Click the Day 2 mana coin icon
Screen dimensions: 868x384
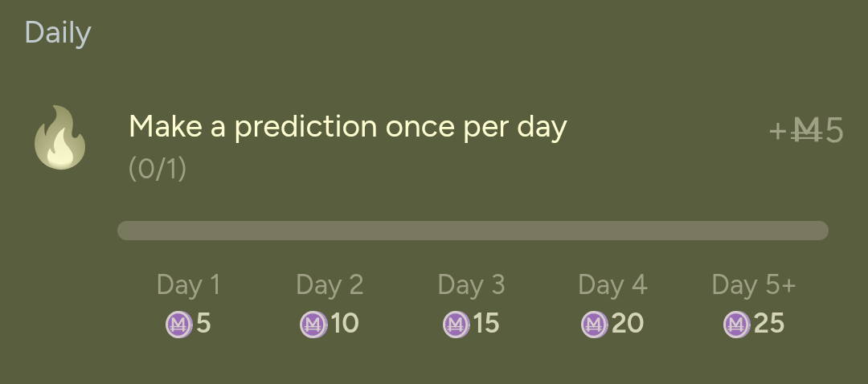pyautogui.click(x=313, y=325)
